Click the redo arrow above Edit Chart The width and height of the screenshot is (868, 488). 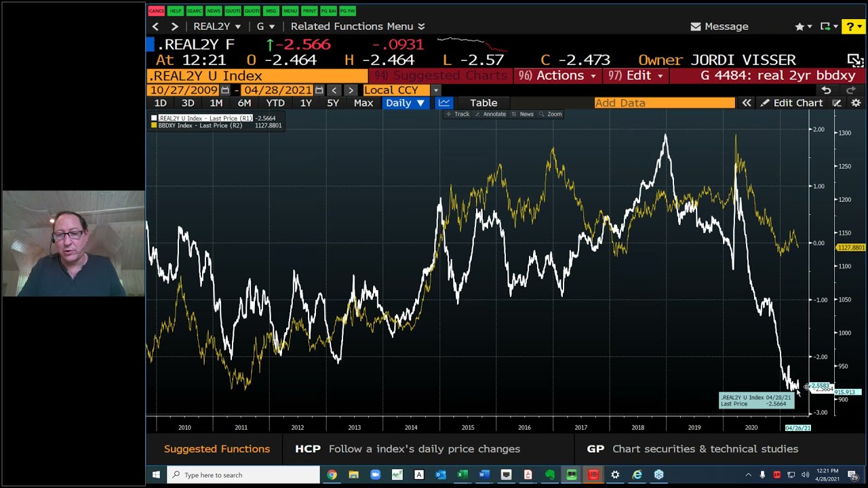[851, 90]
